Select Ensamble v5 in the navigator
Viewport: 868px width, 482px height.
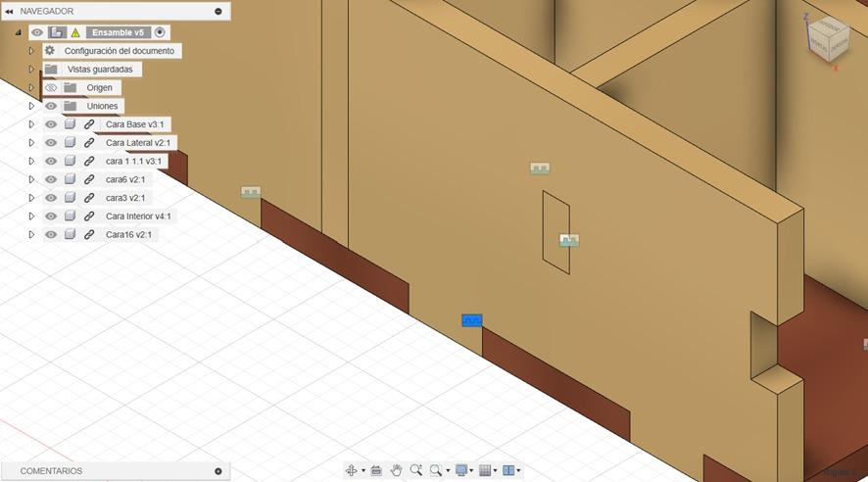[x=118, y=32]
